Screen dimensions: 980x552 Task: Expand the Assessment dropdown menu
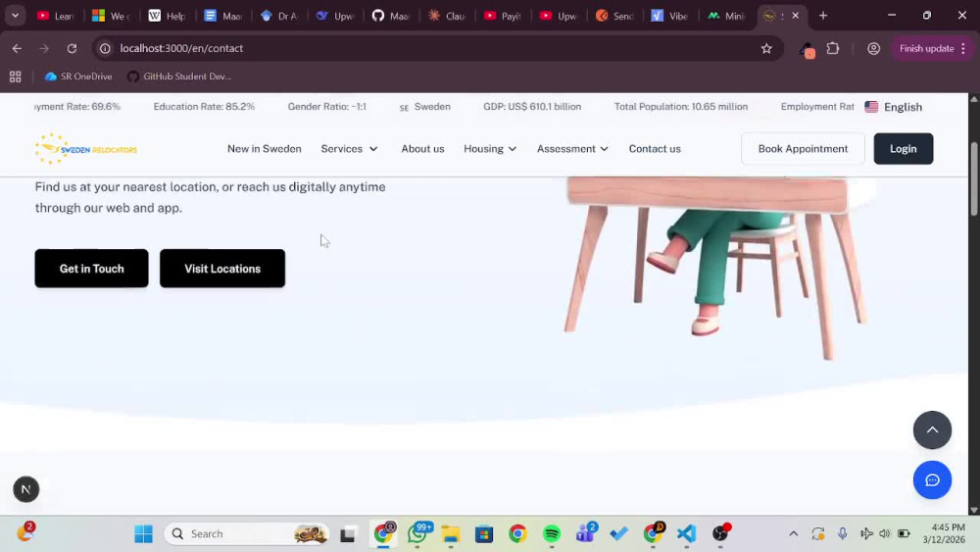[x=572, y=149]
